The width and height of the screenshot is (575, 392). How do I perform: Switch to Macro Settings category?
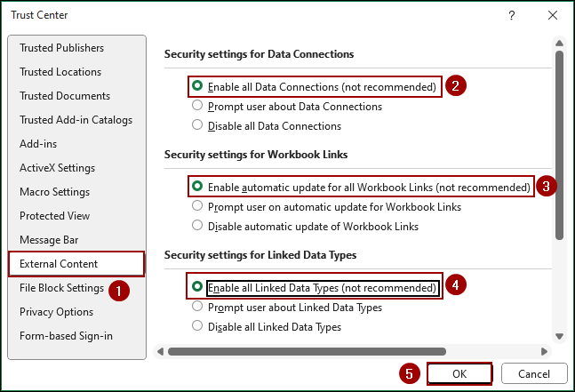[54, 192]
